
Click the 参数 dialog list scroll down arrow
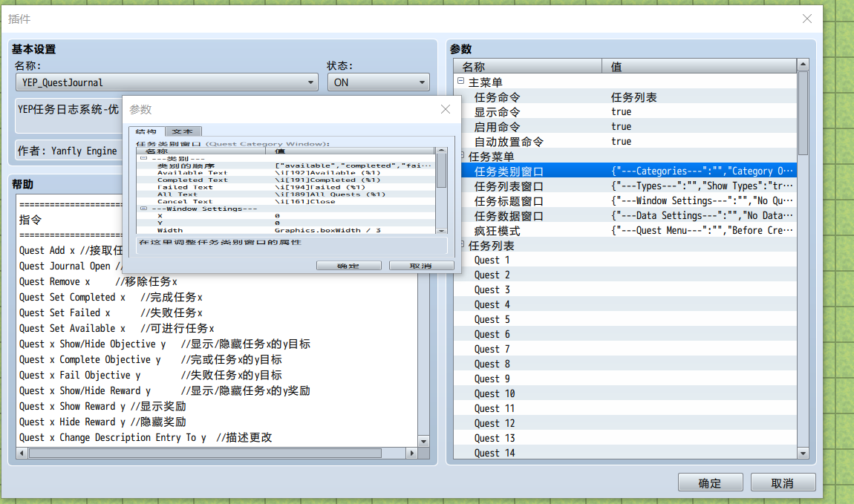442,231
